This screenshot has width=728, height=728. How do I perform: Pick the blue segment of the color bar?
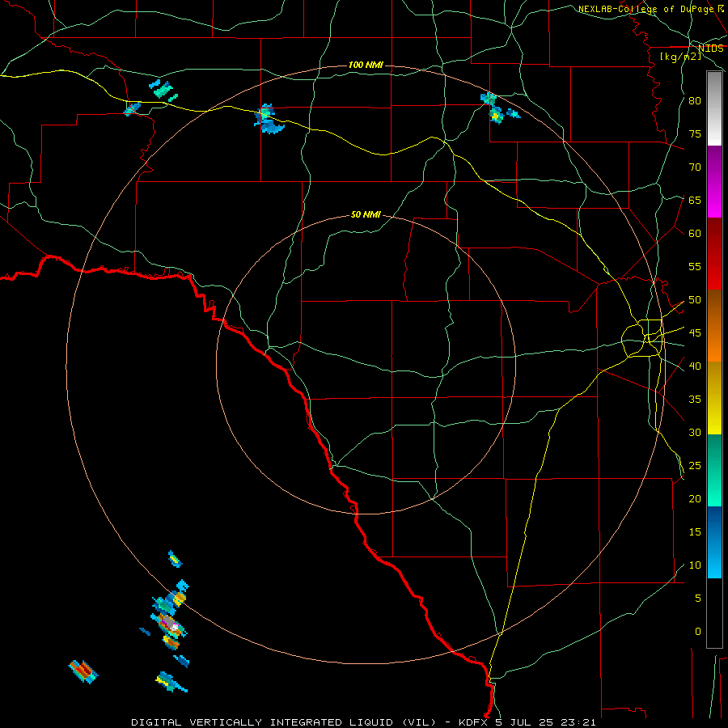(714, 542)
